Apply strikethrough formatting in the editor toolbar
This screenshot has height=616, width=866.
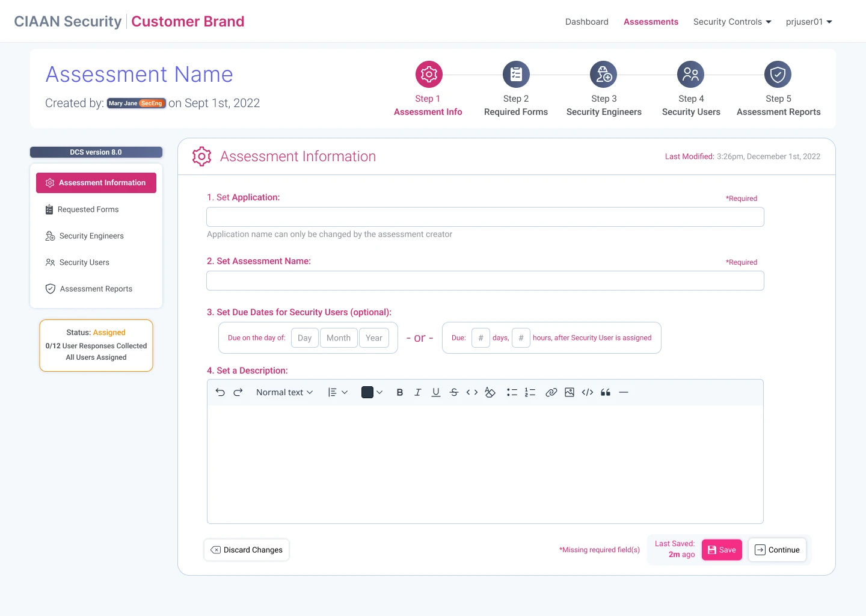(x=454, y=392)
